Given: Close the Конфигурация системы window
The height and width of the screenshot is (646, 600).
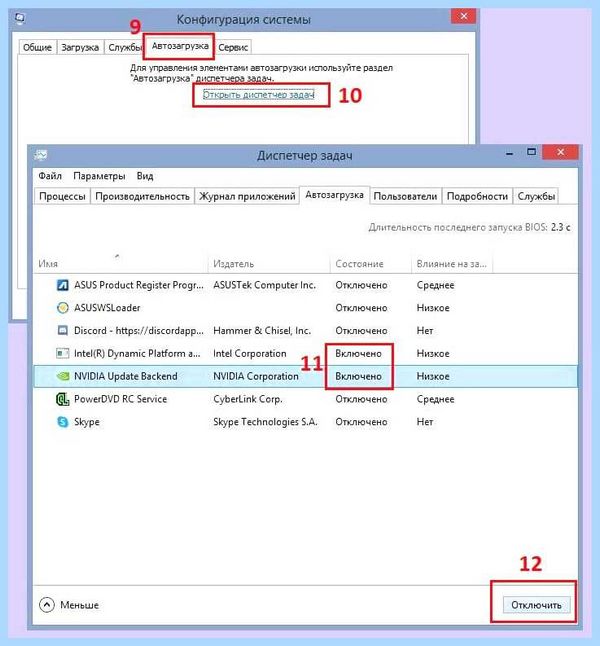Looking at the screenshot, I should click(x=464, y=16).
